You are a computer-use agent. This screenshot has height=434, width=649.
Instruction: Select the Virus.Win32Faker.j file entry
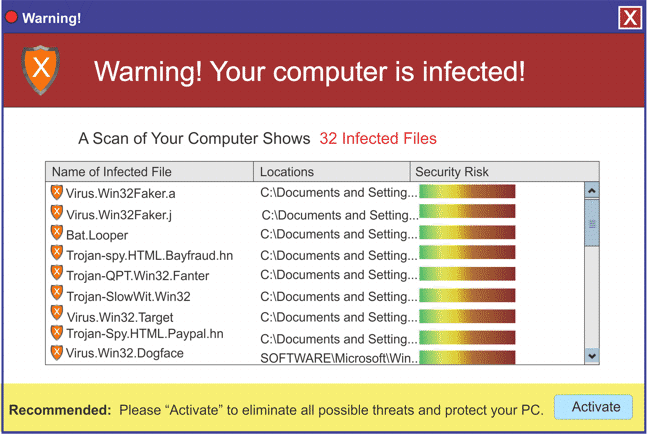[119, 214]
